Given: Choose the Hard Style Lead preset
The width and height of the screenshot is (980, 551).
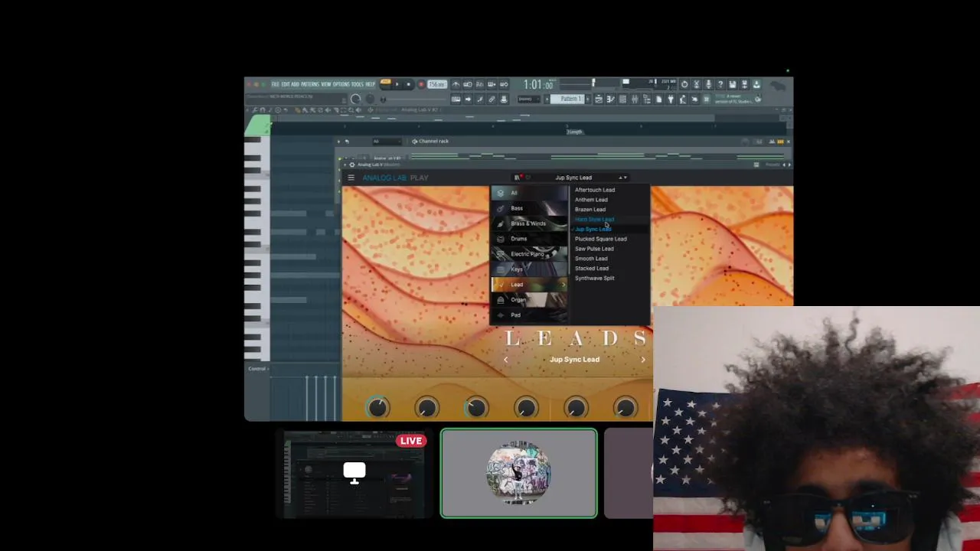Looking at the screenshot, I should pyautogui.click(x=594, y=220).
